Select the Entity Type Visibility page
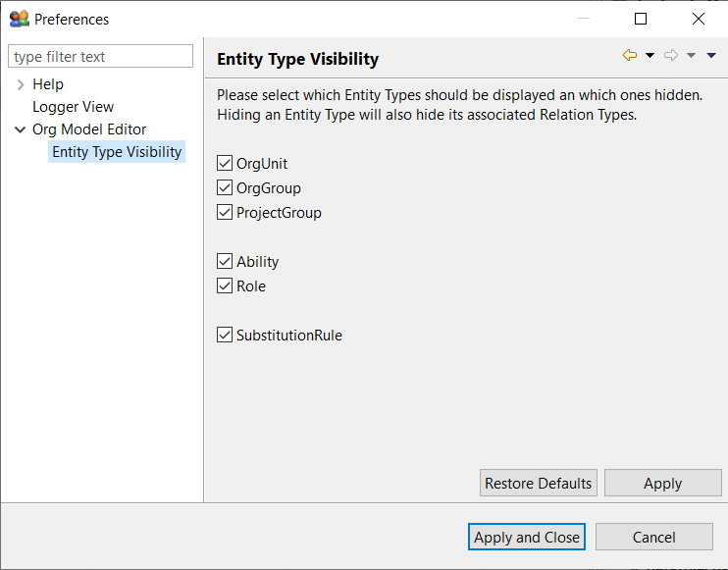Image resolution: width=728 pixels, height=570 pixels. 117,152
